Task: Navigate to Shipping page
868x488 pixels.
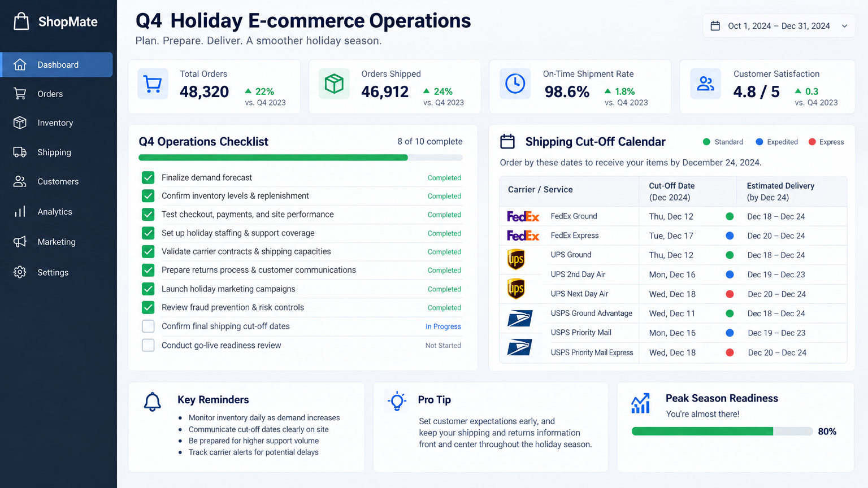Action: click(x=54, y=152)
